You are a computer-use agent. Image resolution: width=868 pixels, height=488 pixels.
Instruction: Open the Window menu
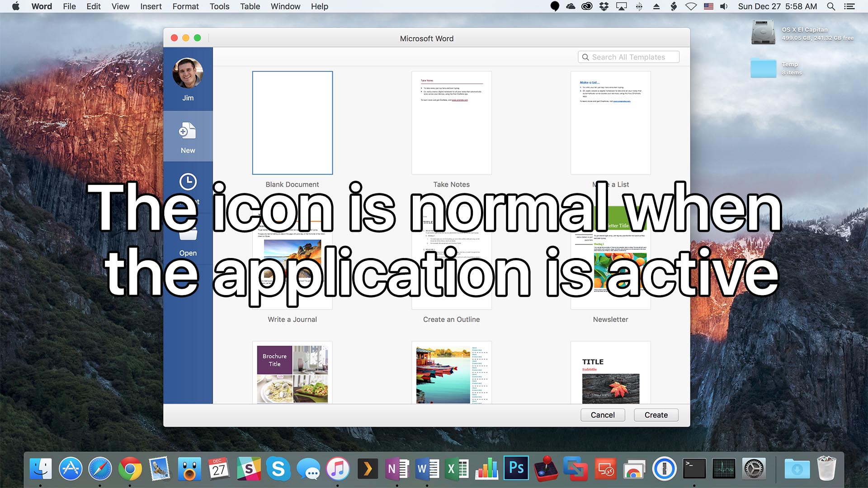(285, 6)
